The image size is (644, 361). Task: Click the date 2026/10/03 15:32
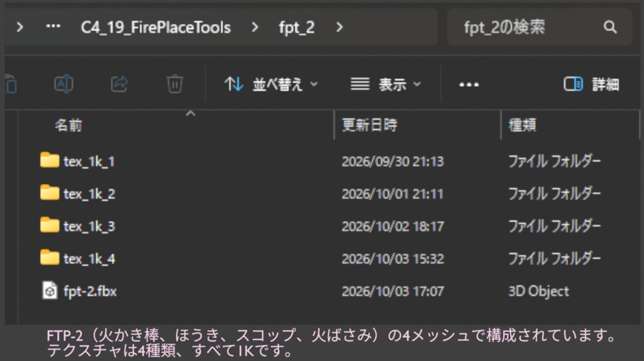(392, 258)
